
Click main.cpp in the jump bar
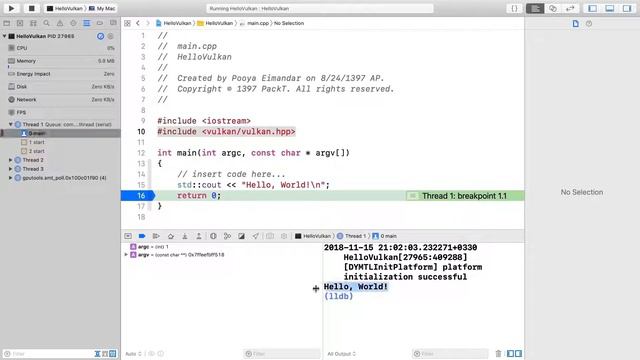click(254, 23)
